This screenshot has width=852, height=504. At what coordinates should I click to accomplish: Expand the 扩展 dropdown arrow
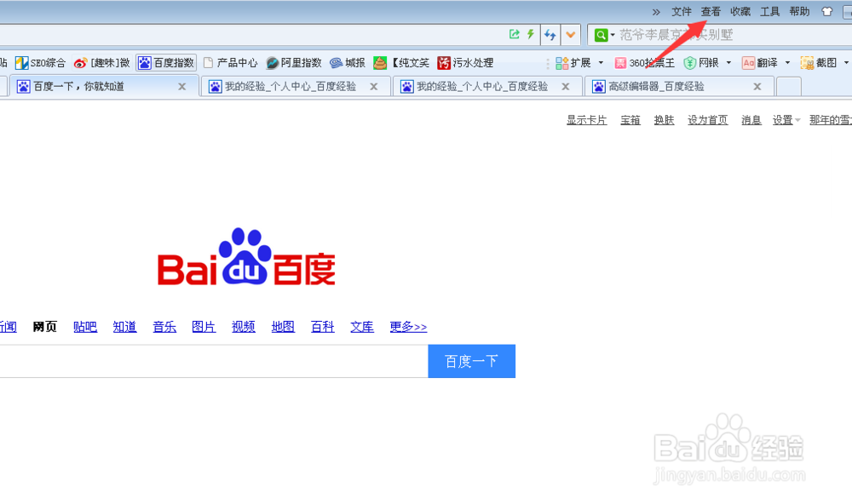(x=601, y=63)
